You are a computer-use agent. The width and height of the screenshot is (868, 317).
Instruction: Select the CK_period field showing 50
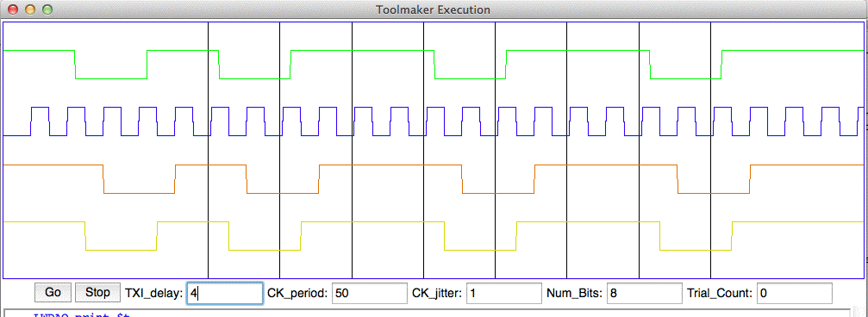coord(369,293)
